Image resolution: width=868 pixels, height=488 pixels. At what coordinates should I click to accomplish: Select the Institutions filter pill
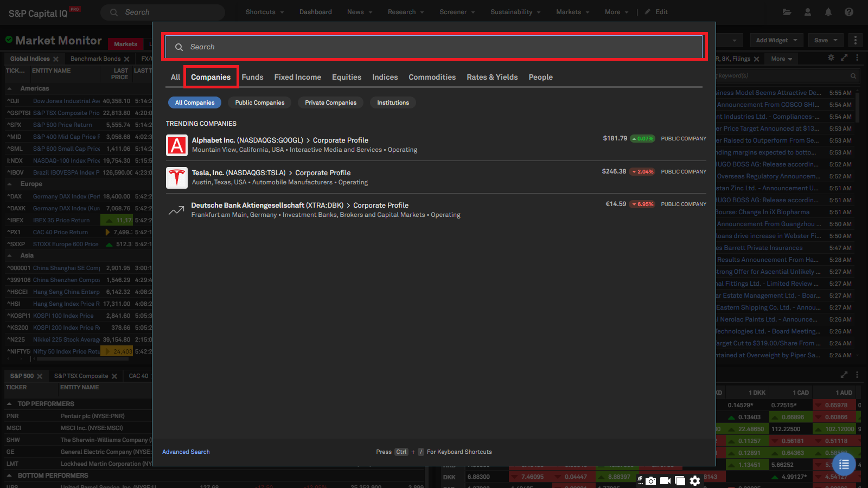click(x=393, y=102)
